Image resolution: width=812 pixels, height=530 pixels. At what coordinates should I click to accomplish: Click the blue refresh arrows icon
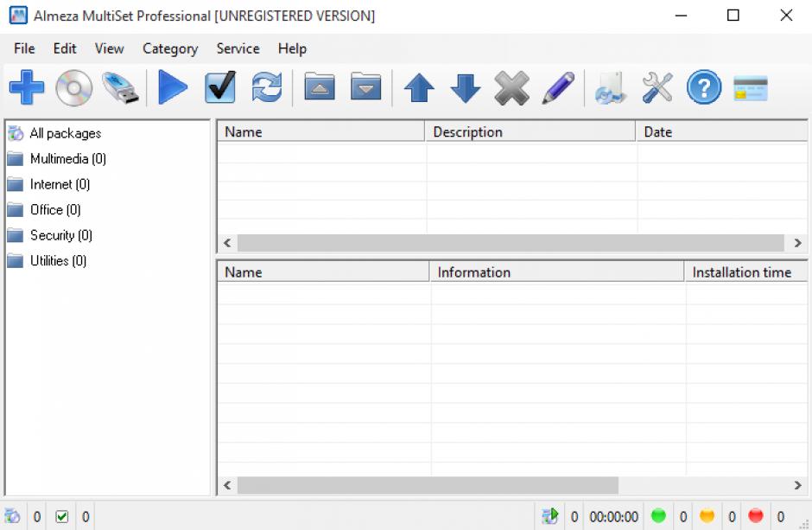267,87
